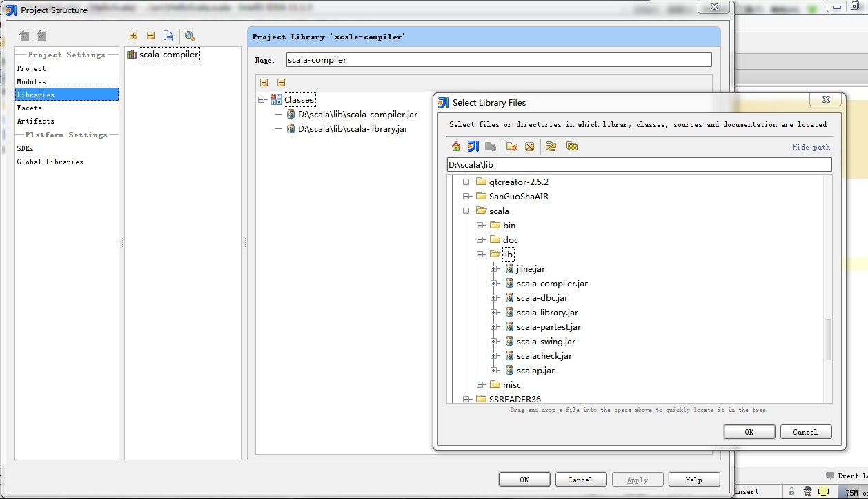Viewport: 868px width, 499px height.
Task: Select scala-library.jar in file tree
Action: 547,313
